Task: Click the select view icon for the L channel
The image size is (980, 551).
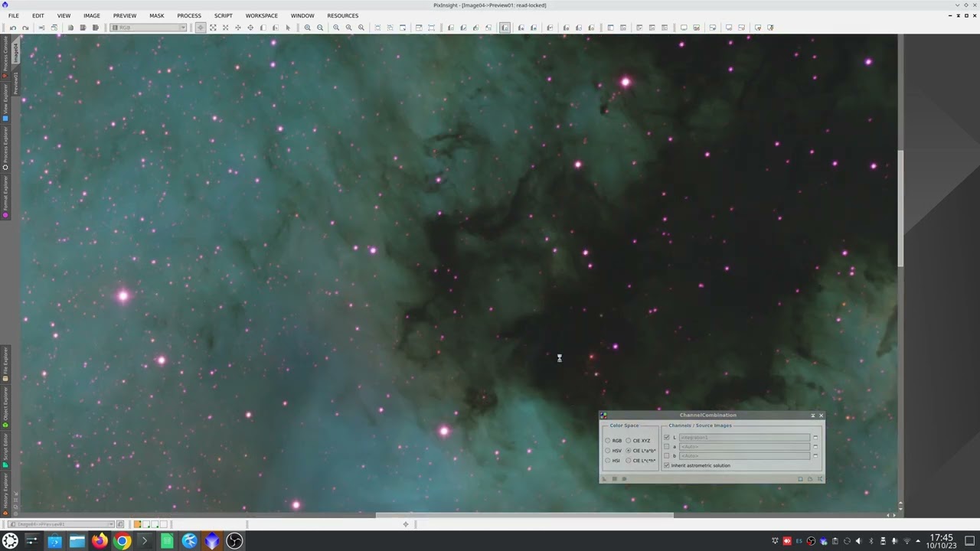Action: tap(815, 438)
